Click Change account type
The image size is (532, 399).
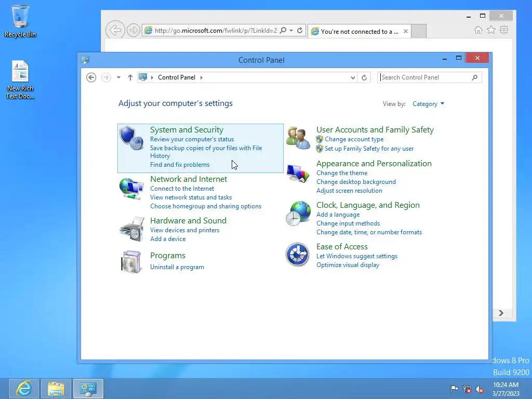[x=354, y=139]
